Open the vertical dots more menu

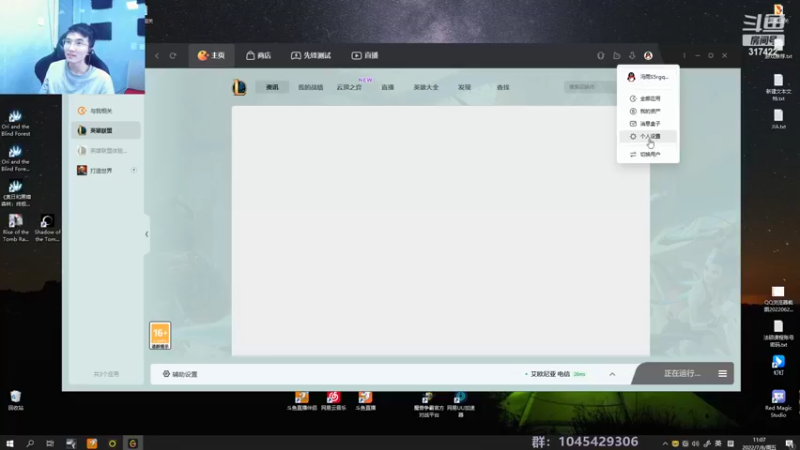click(684, 56)
